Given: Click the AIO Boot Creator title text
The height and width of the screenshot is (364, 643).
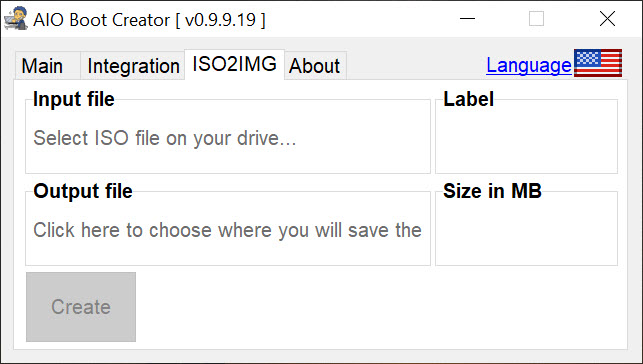Looking at the screenshot, I should [x=149, y=19].
